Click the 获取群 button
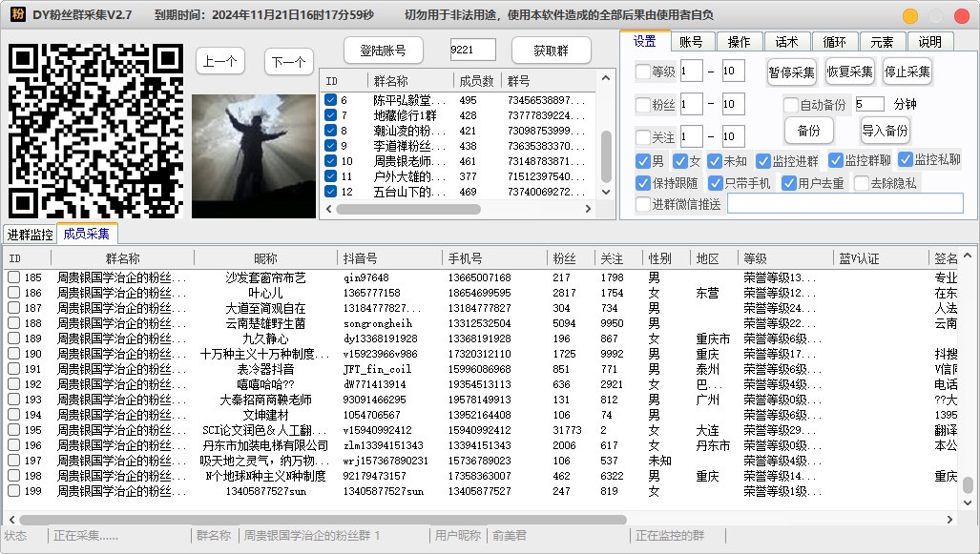Image resolution: width=980 pixels, height=554 pixels. [552, 51]
